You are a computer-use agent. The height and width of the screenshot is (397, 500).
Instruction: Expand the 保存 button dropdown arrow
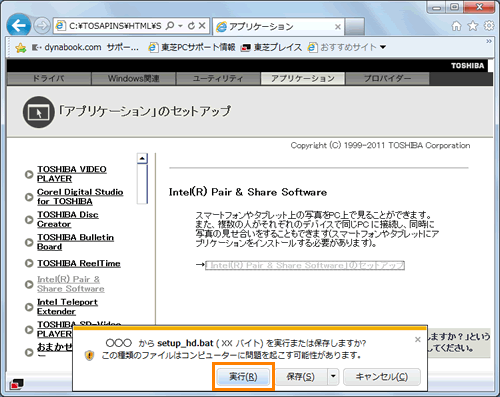click(333, 377)
